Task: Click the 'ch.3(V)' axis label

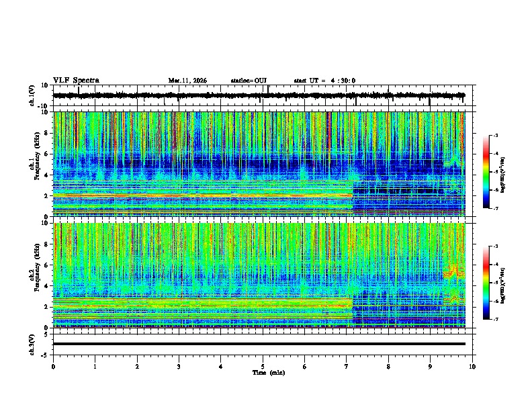Action: pyautogui.click(x=32, y=345)
